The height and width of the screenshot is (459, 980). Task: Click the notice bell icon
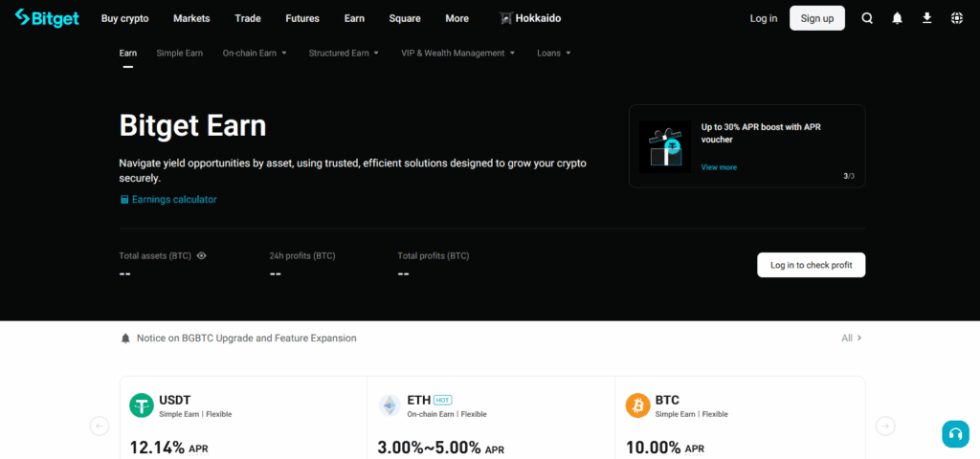tap(125, 339)
